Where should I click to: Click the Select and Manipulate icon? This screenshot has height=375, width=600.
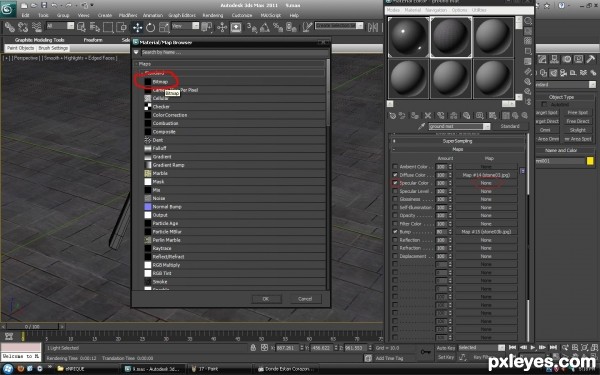point(222,27)
